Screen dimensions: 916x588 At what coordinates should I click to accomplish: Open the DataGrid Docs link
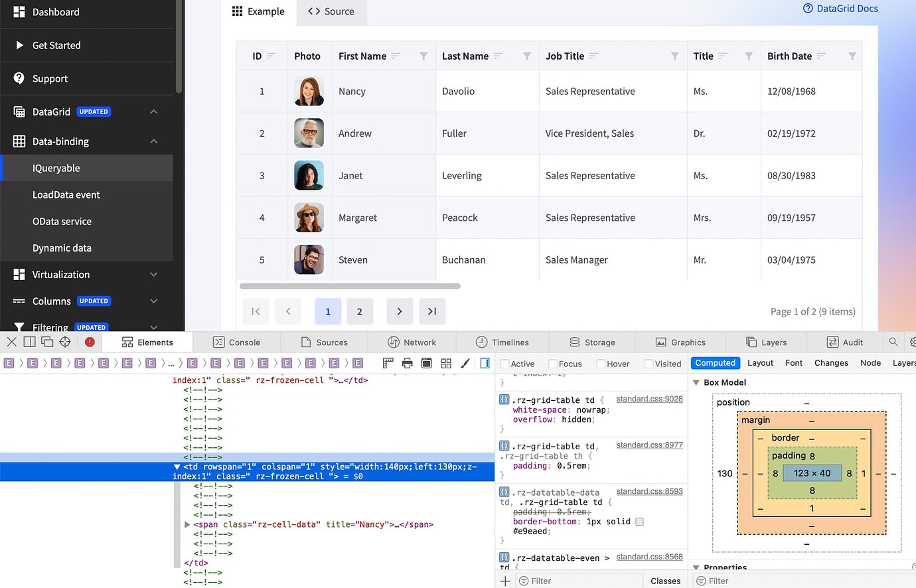tap(840, 9)
